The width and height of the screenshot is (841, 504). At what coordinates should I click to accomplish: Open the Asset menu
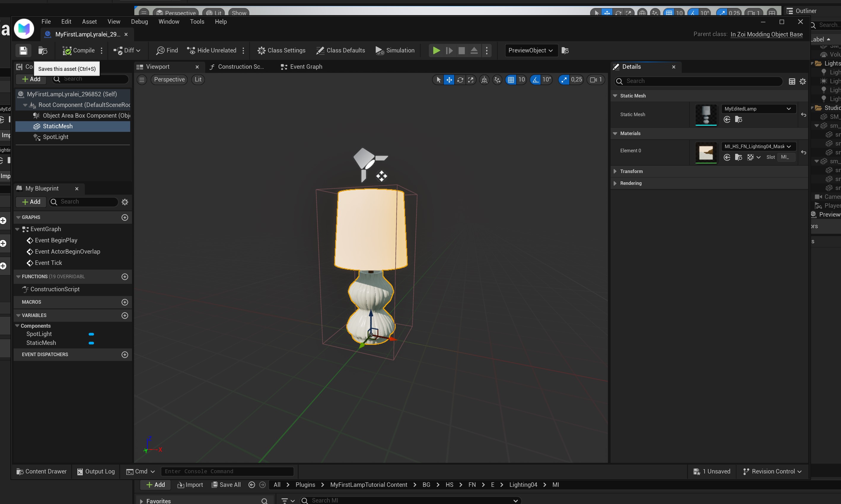pyautogui.click(x=89, y=22)
